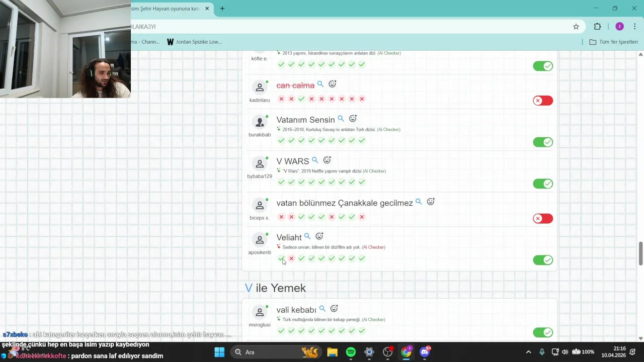The height and width of the screenshot is (362, 644).
Task: Close the İsim Şehir Hayvan browser tab
Action: 207,9
